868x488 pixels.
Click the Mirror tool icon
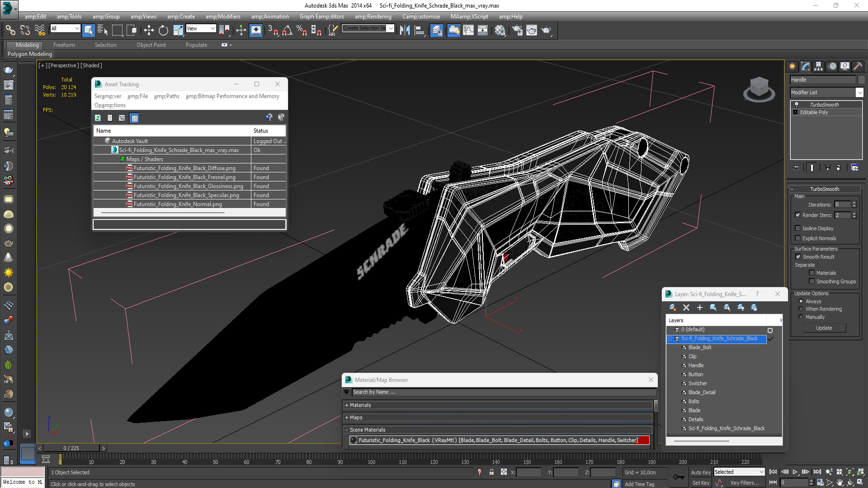405,30
